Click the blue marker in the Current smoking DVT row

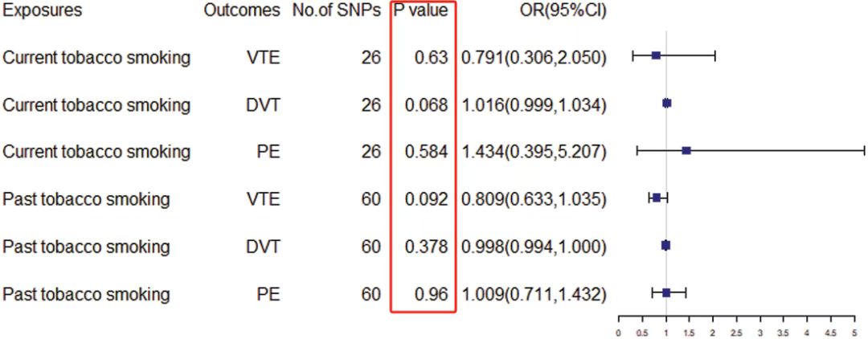tap(666, 103)
